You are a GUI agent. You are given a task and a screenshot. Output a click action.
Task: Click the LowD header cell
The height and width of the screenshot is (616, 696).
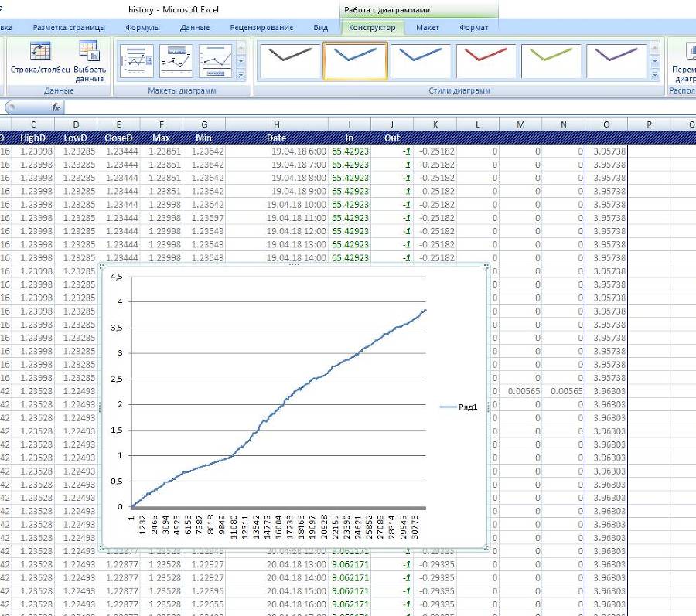click(x=76, y=138)
